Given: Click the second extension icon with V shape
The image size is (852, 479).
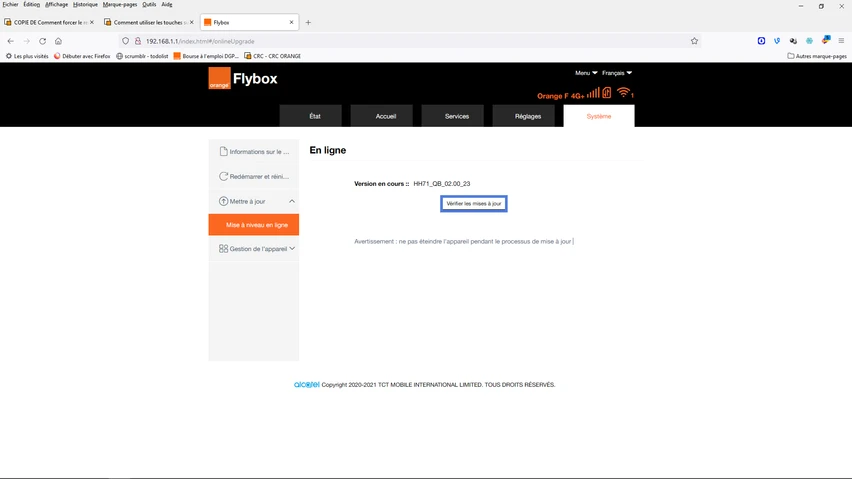Looking at the screenshot, I should click(777, 41).
